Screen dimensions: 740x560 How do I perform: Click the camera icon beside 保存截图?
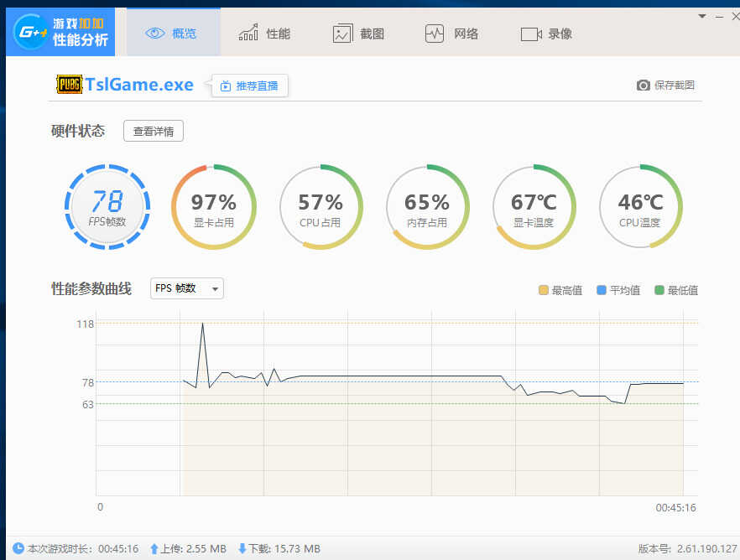643,86
